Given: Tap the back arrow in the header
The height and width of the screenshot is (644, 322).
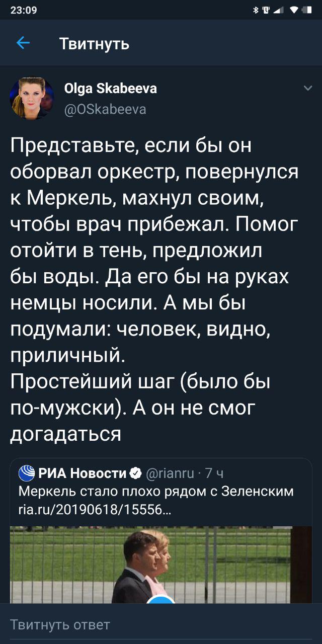Looking at the screenshot, I should (23, 44).
